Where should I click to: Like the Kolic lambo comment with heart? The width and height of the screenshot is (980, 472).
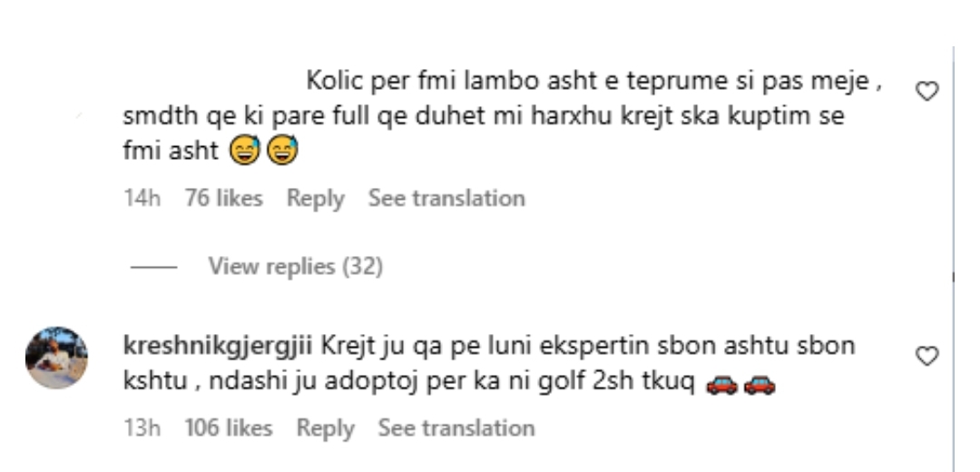[x=926, y=92]
